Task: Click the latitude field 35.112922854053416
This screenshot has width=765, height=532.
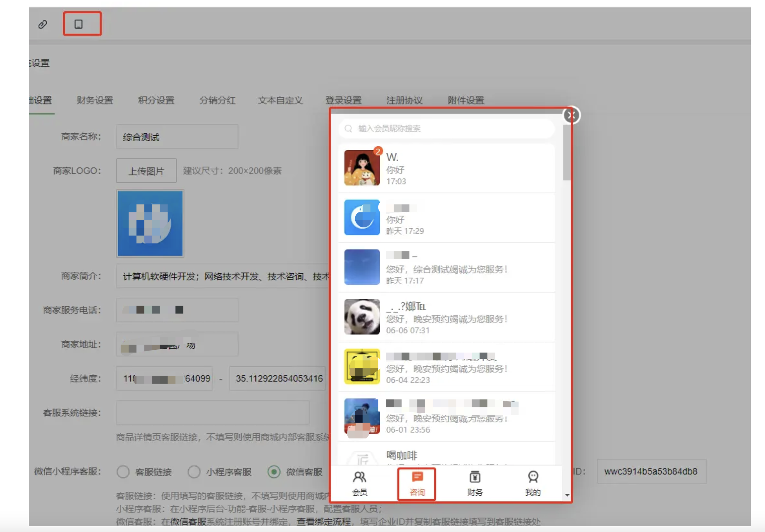Action: tap(278, 378)
